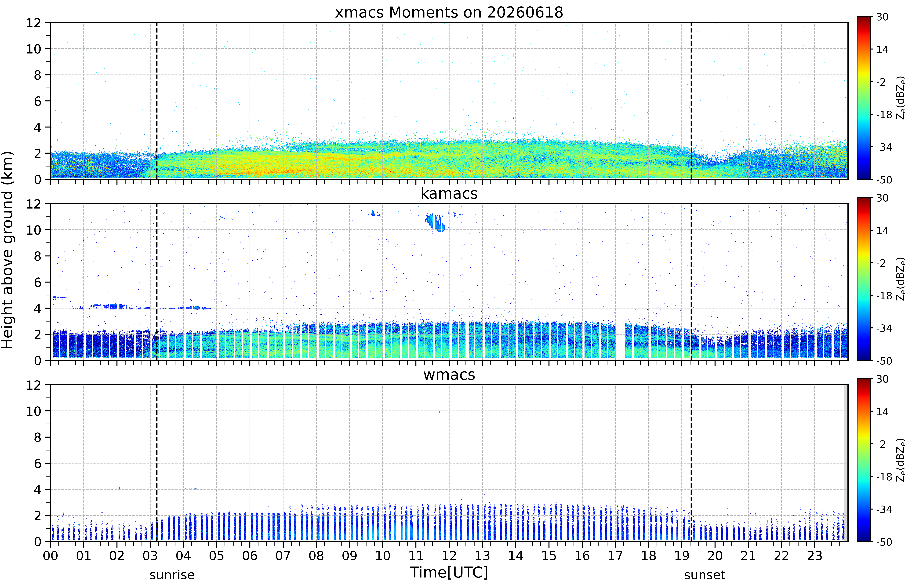Click the sunset label below the axis

point(705,575)
